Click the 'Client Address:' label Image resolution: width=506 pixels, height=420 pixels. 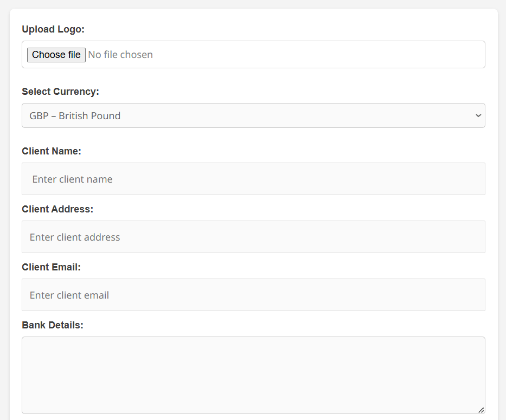[x=57, y=209]
